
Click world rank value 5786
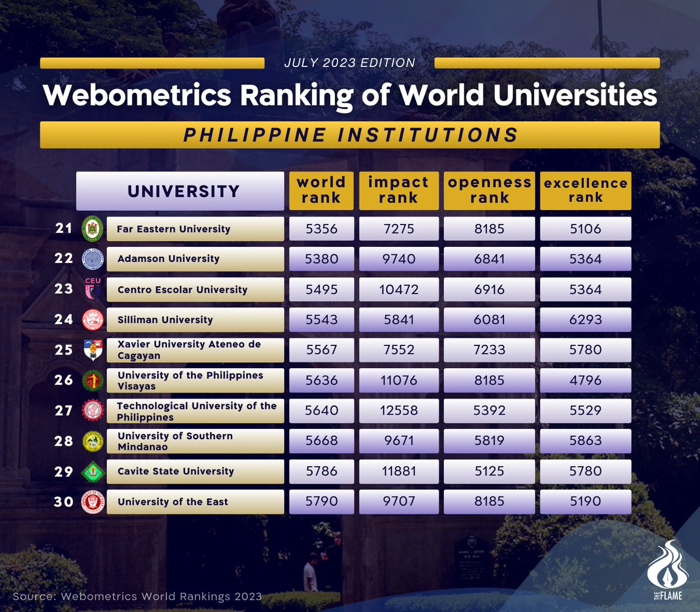pos(321,471)
